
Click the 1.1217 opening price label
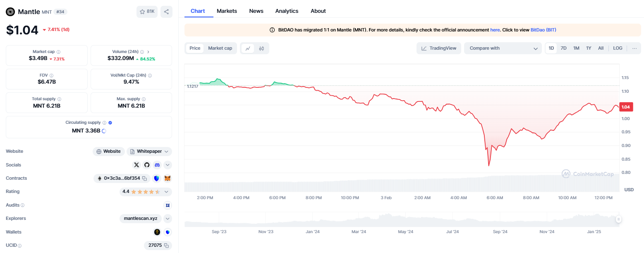192,86
